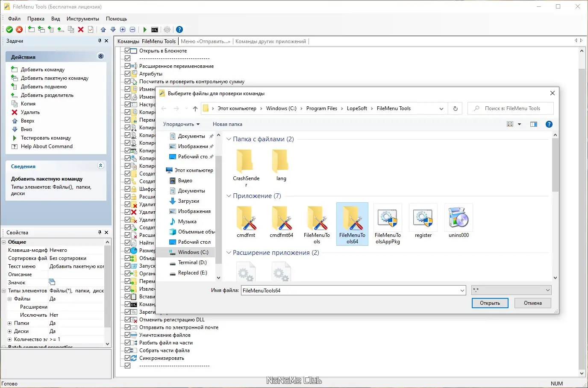The width and height of the screenshot is (588, 388).
Task: Click the blue help question mark toolbar icon
Action: tap(179, 29)
